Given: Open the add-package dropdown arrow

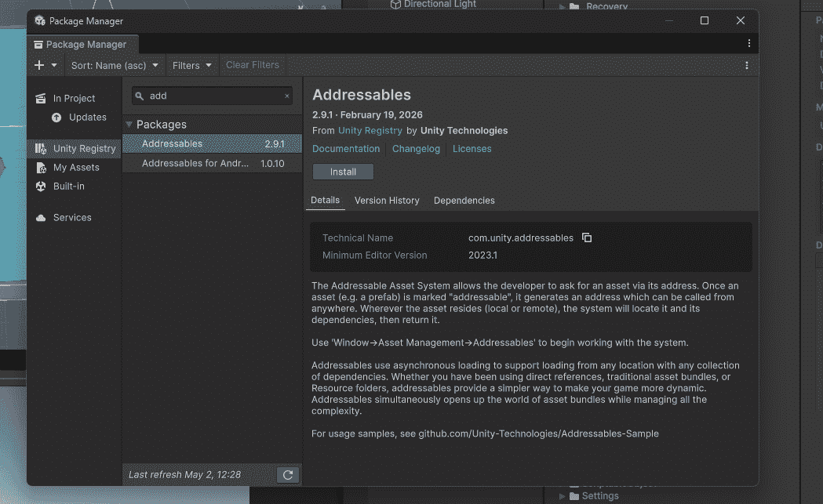Looking at the screenshot, I should 54,65.
